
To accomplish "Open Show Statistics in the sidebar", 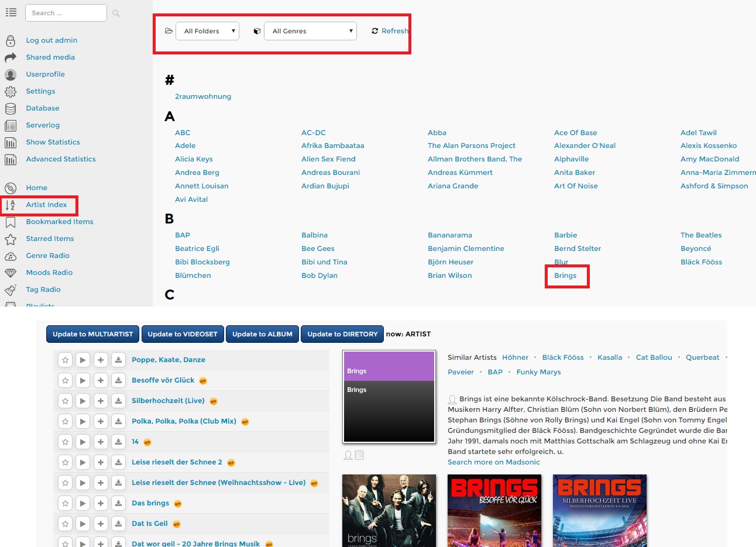I will pos(53,142).
